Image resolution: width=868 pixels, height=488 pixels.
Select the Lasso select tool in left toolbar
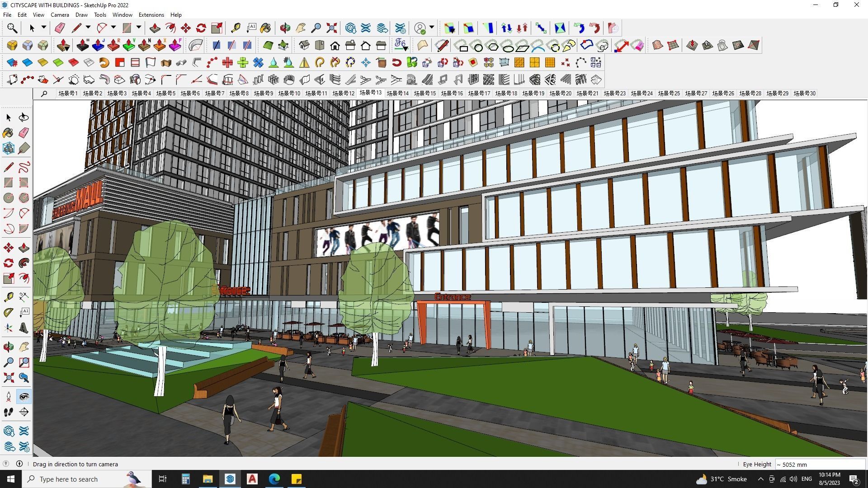pyautogui.click(x=24, y=117)
